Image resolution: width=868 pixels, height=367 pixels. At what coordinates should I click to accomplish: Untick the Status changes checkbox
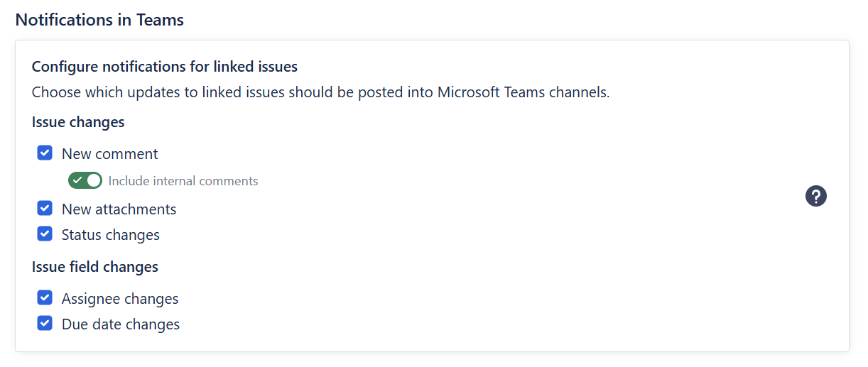tap(45, 234)
